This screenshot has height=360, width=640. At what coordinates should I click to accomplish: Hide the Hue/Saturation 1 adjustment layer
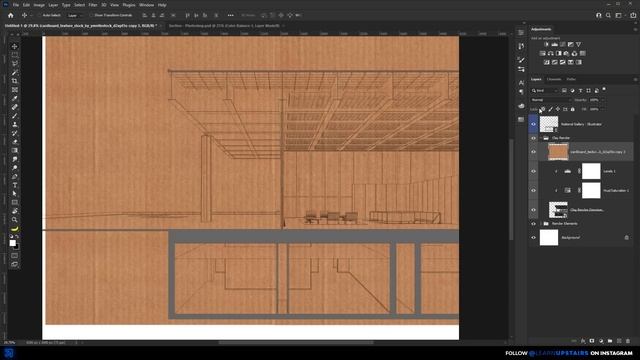click(533, 191)
